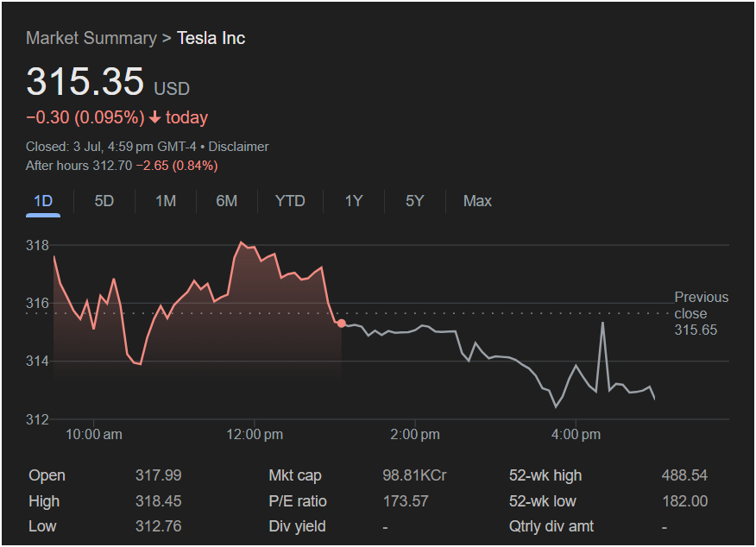Click the 4:00 pm axis label
Screen dimensions: 756x547
(576, 435)
